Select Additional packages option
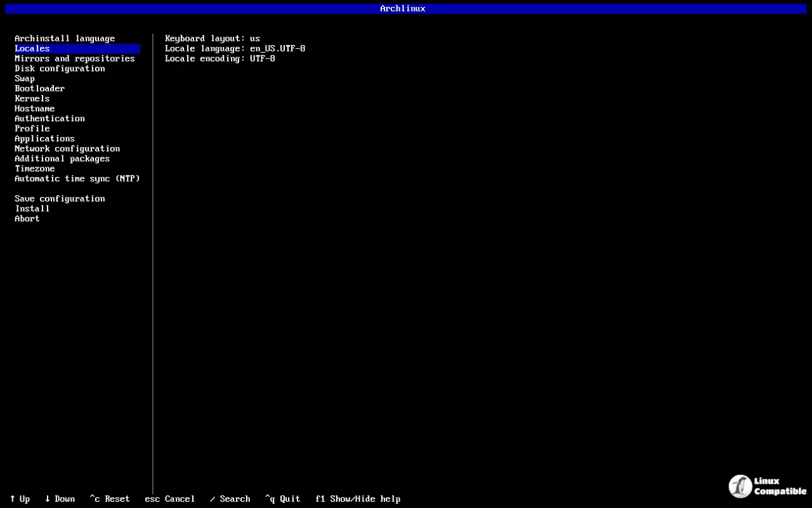This screenshot has height=508, width=812. [62, 159]
